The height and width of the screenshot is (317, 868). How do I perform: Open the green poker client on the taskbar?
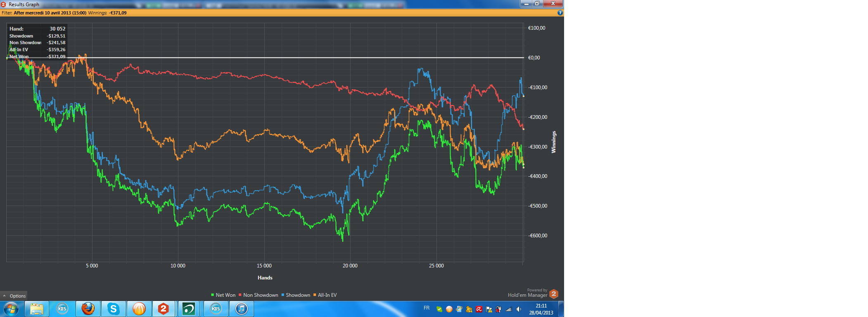click(x=189, y=309)
